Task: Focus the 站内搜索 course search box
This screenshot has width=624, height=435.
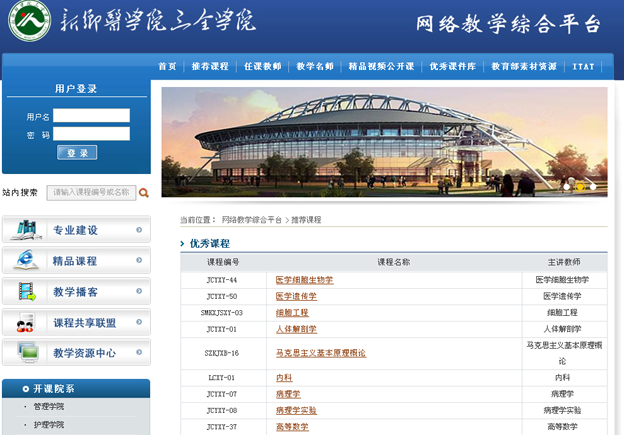Action: click(90, 193)
